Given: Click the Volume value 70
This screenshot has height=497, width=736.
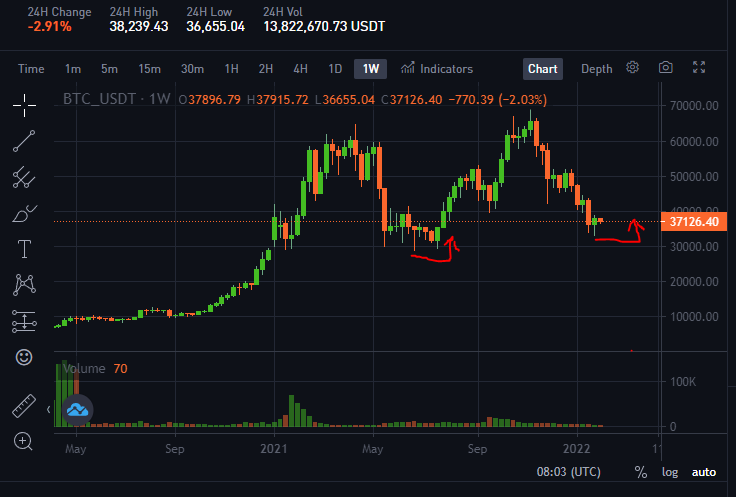Looking at the screenshot, I should tap(120, 368).
